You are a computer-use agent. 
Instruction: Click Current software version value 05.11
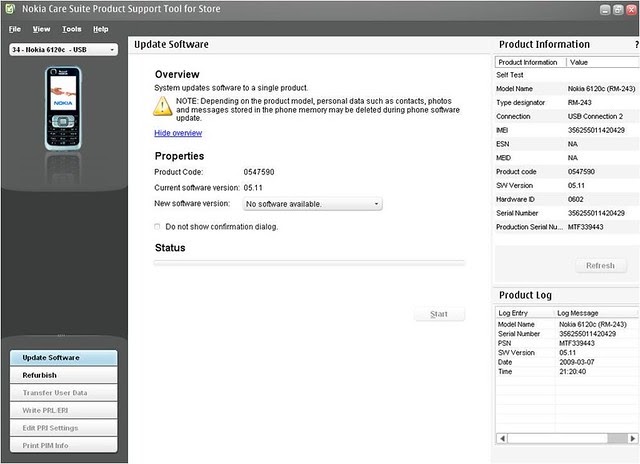click(253, 188)
